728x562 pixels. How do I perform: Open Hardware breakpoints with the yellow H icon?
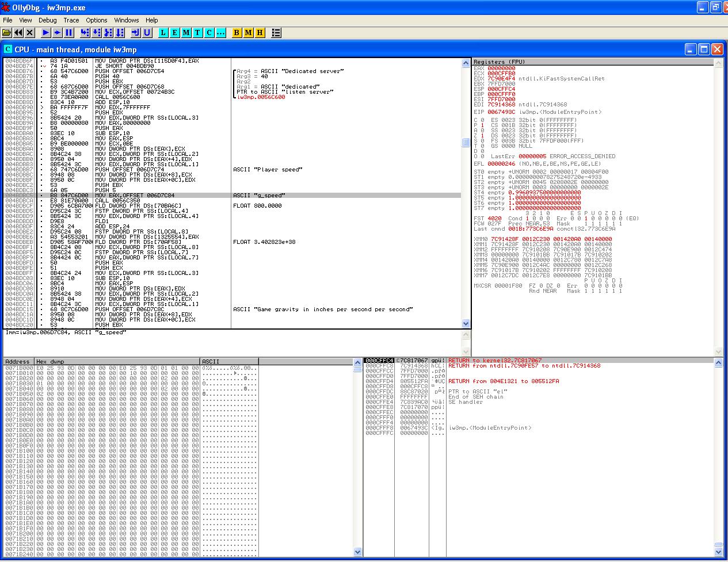click(260, 33)
